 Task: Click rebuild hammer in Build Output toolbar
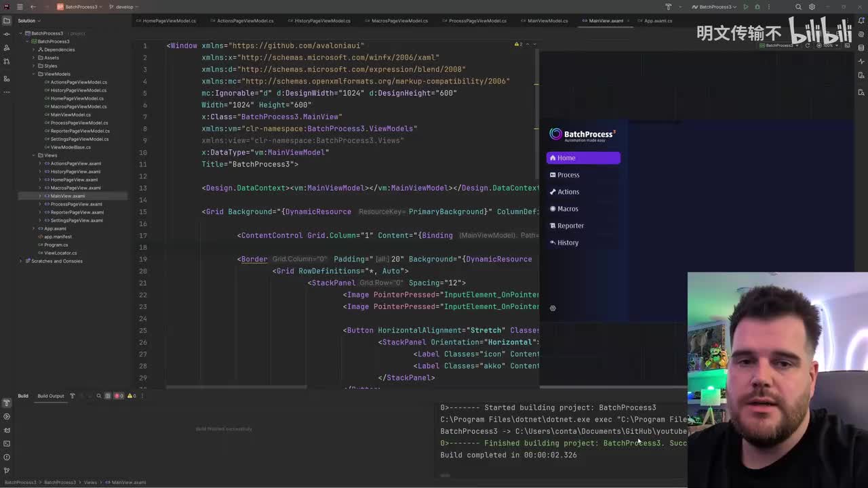73,396
